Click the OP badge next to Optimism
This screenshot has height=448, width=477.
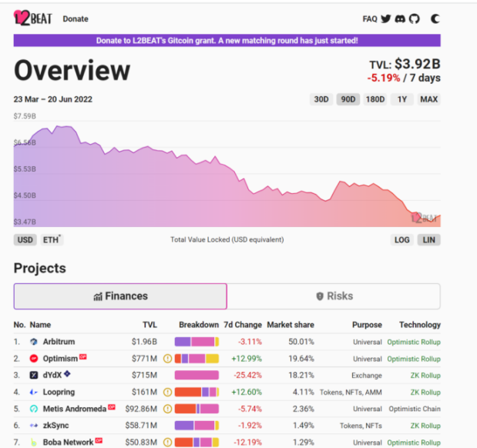point(83,356)
